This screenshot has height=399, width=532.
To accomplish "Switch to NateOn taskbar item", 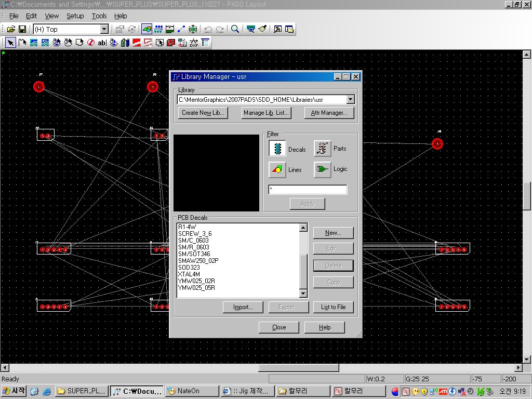I will 192,391.
